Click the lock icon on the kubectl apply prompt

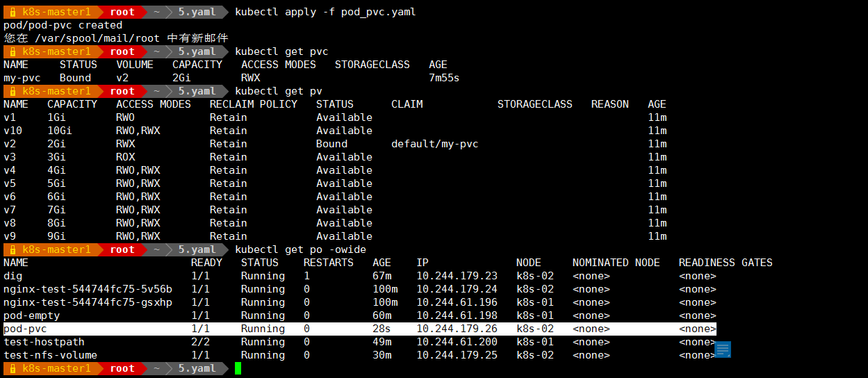pyautogui.click(x=13, y=12)
